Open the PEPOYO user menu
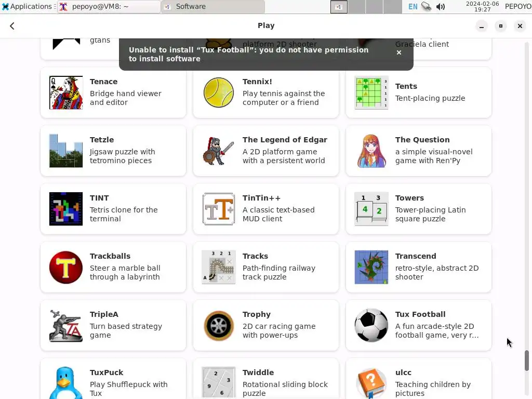Image resolution: width=532 pixels, height=399 pixels. pyautogui.click(x=518, y=6)
